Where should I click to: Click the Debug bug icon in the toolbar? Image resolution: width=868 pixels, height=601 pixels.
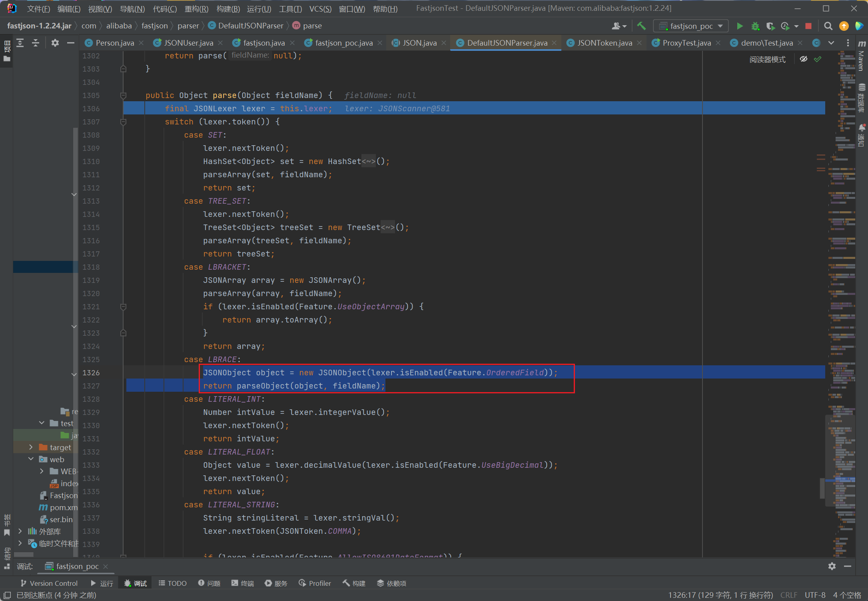click(x=755, y=26)
